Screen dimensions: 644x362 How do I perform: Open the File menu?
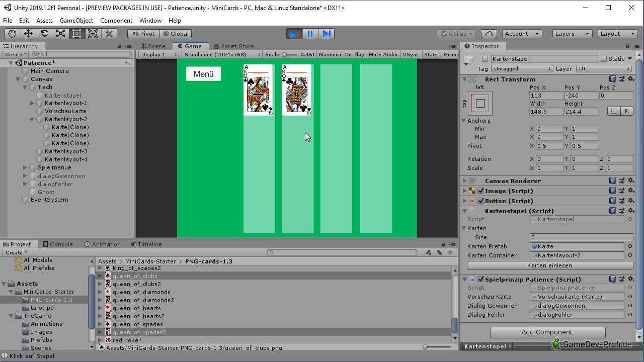[x=8, y=21]
